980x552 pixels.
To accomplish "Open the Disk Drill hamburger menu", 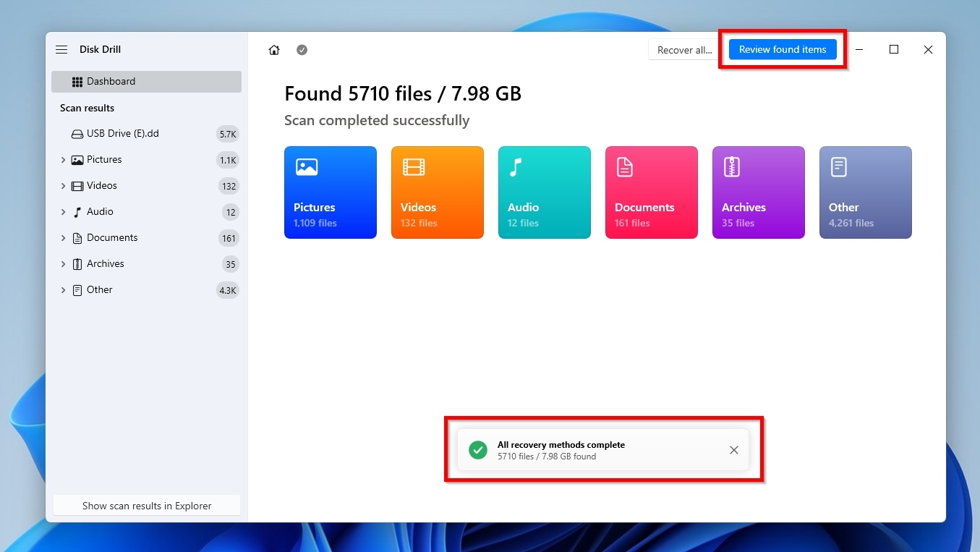I will click(x=61, y=49).
